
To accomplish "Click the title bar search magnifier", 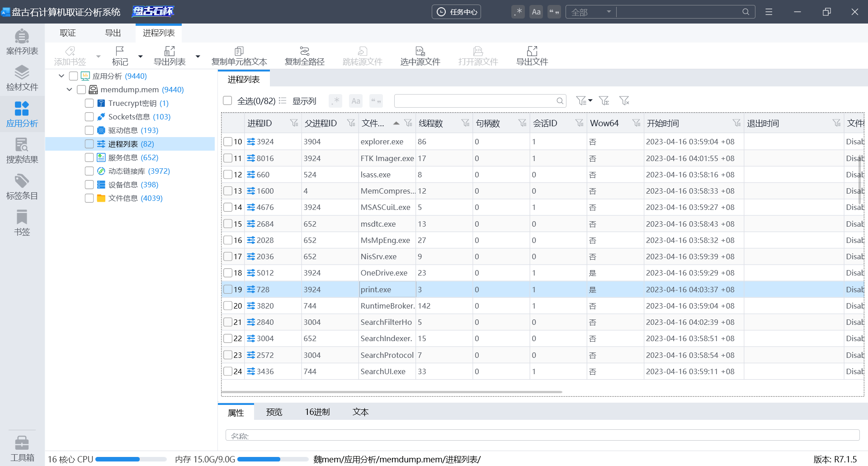I will (746, 12).
